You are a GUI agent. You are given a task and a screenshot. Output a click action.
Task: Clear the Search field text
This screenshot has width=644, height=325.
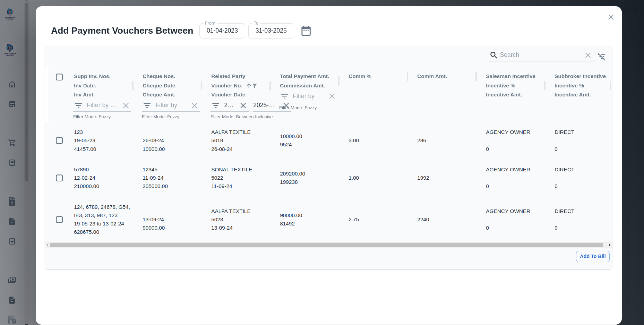coord(588,55)
